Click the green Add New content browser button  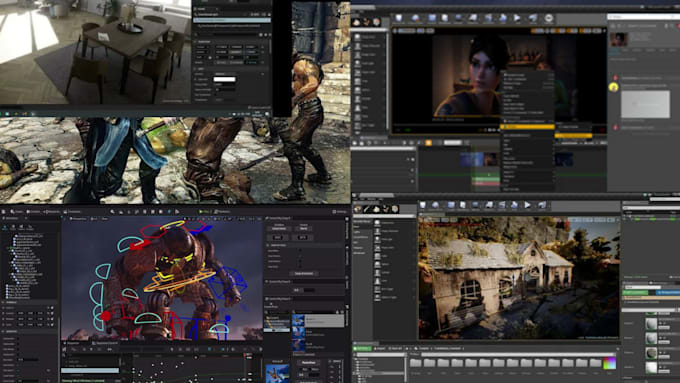coord(362,348)
